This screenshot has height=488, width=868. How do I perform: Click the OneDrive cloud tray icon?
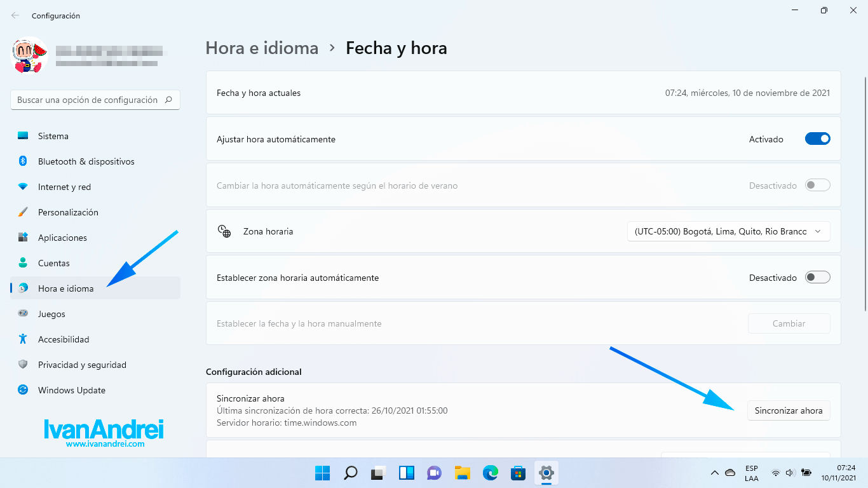pyautogui.click(x=730, y=473)
